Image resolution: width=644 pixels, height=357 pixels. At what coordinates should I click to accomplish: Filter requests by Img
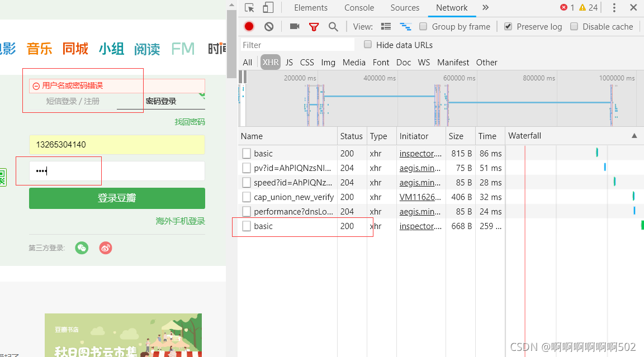(328, 63)
